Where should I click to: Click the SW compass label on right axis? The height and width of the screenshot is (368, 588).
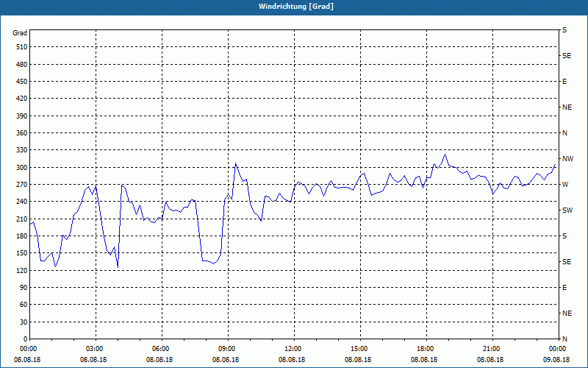tap(567, 210)
